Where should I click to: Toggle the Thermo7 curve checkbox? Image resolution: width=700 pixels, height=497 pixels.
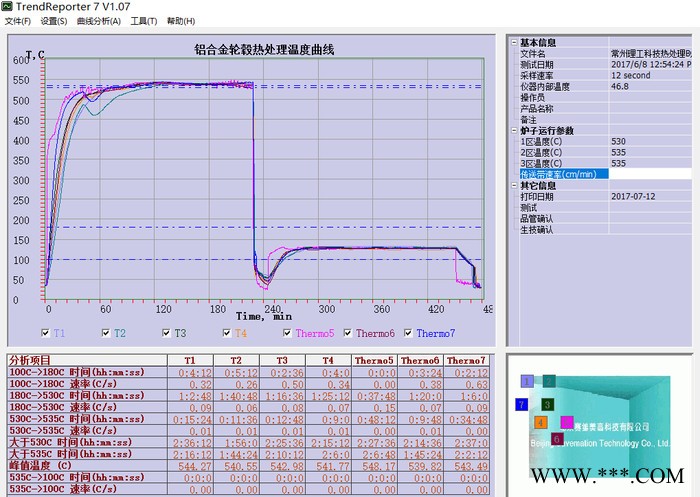(408, 333)
